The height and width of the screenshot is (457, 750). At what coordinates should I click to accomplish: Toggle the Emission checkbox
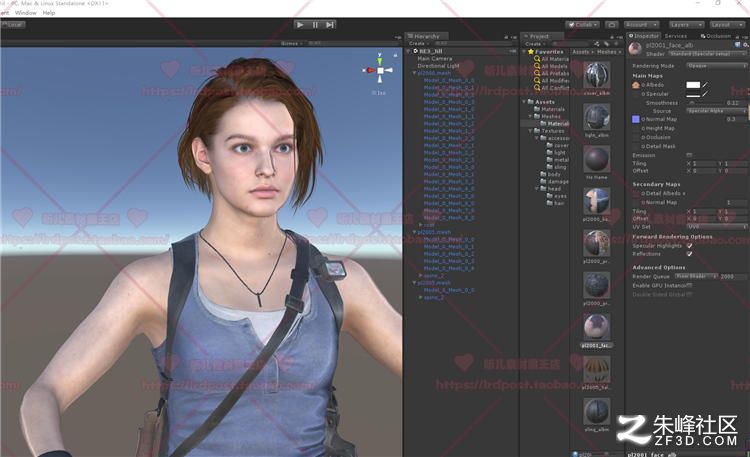pyautogui.click(x=689, y=155)
